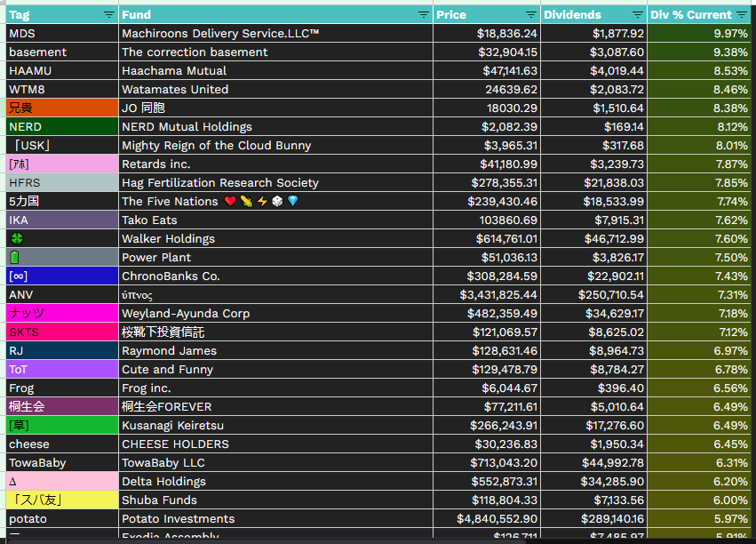Click dividends value $250,710.54

pyautogui.click(x=594, y=295)
